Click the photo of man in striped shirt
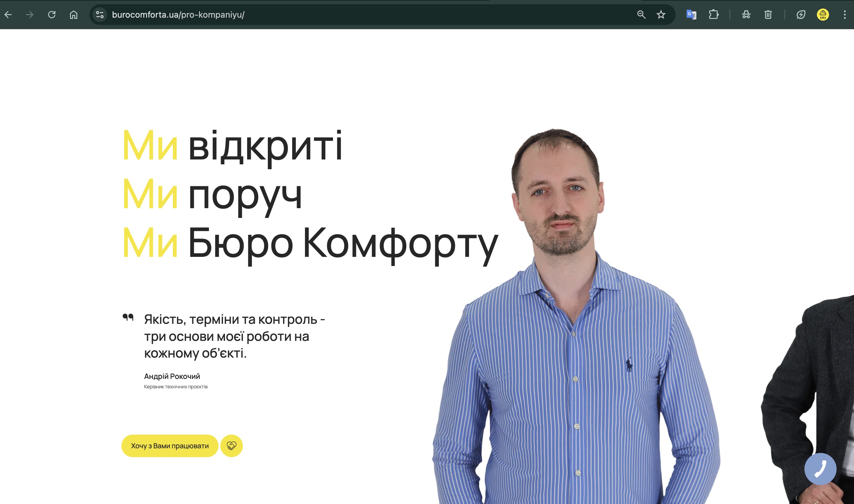 (x=574, y=340)
